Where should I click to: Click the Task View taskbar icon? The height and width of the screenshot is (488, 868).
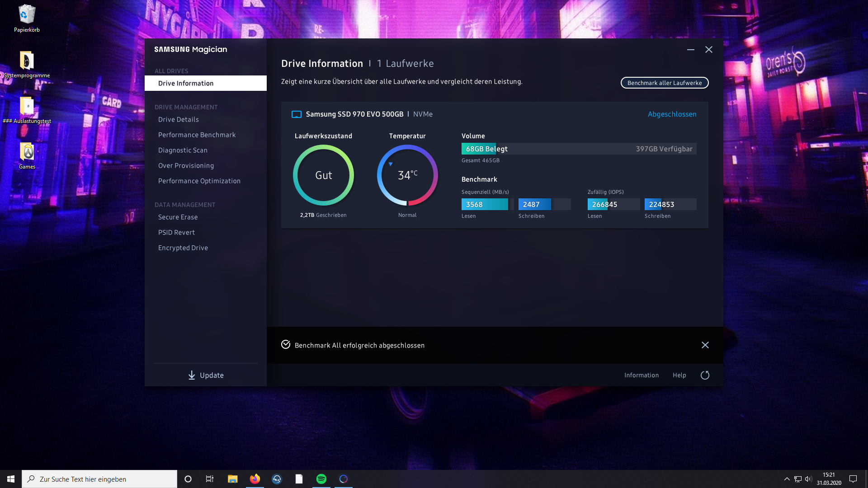[210, 479]
